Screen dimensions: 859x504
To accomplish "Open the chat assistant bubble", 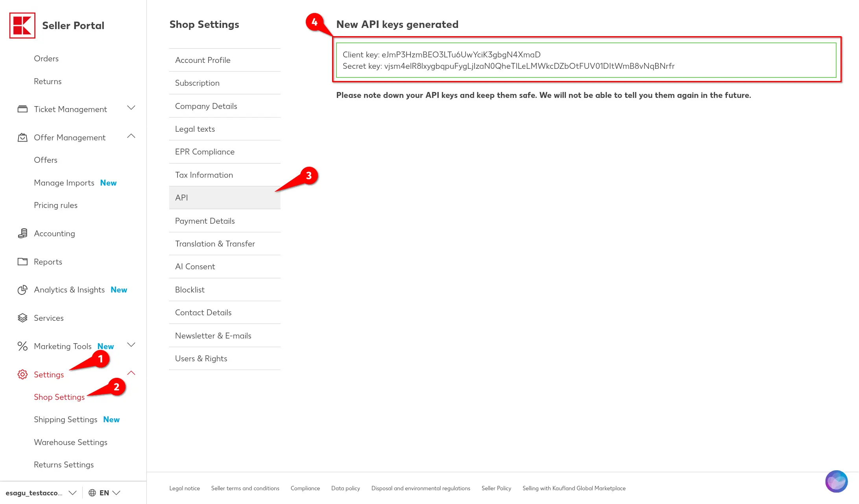I will coord(836,481).
